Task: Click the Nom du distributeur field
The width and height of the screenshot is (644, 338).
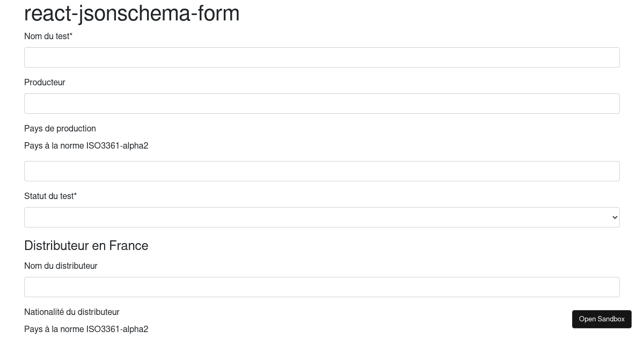Action: (x=322, y=287)
